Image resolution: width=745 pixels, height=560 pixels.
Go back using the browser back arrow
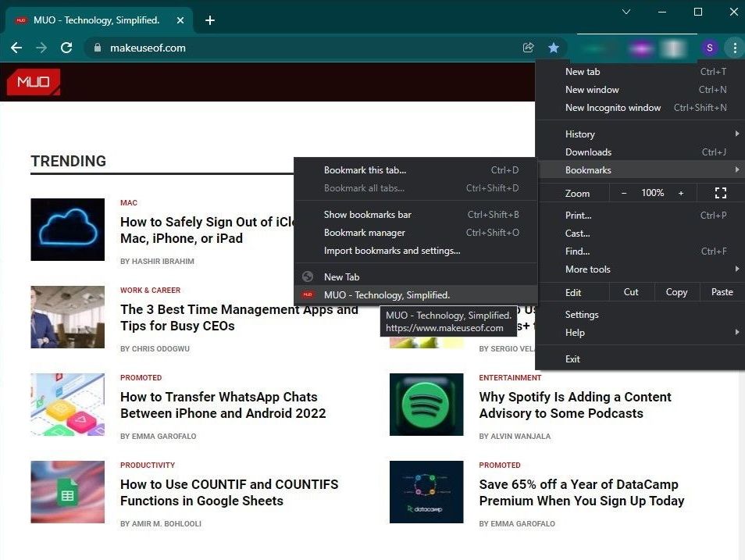click(x=16, y=48)
